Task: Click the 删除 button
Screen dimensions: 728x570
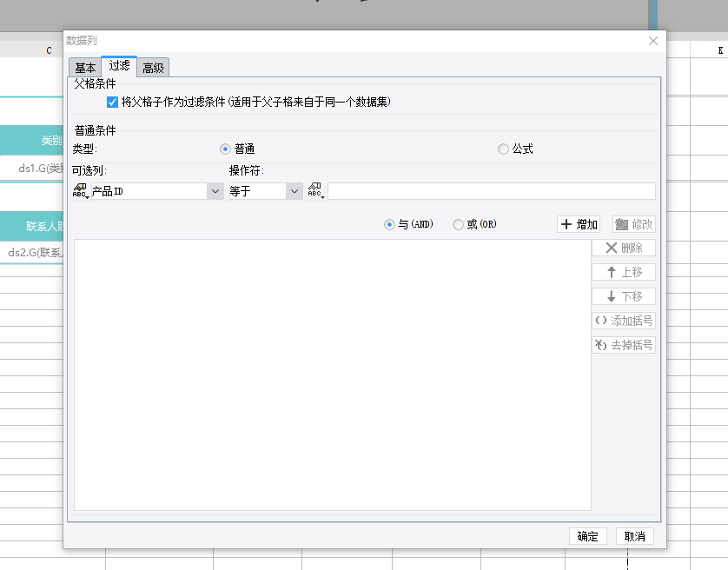Action: [624, 248]
